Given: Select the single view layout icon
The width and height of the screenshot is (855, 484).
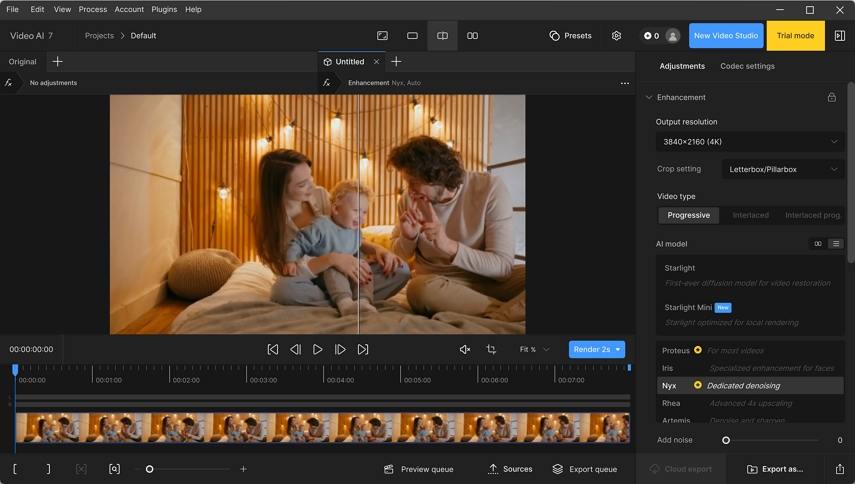Looking at the screenshot, I should pyautogui.click(x=412, y=35).
